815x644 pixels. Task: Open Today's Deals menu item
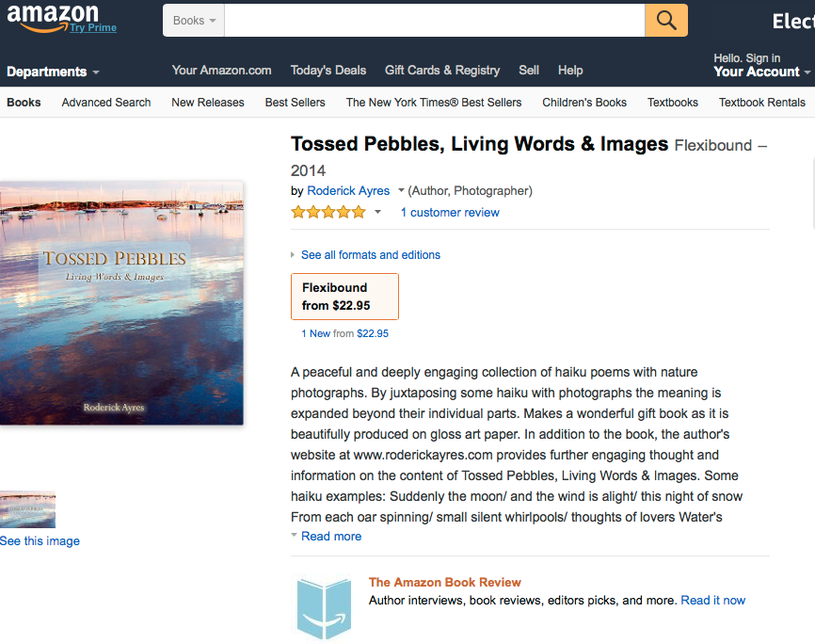coord(328,71)
